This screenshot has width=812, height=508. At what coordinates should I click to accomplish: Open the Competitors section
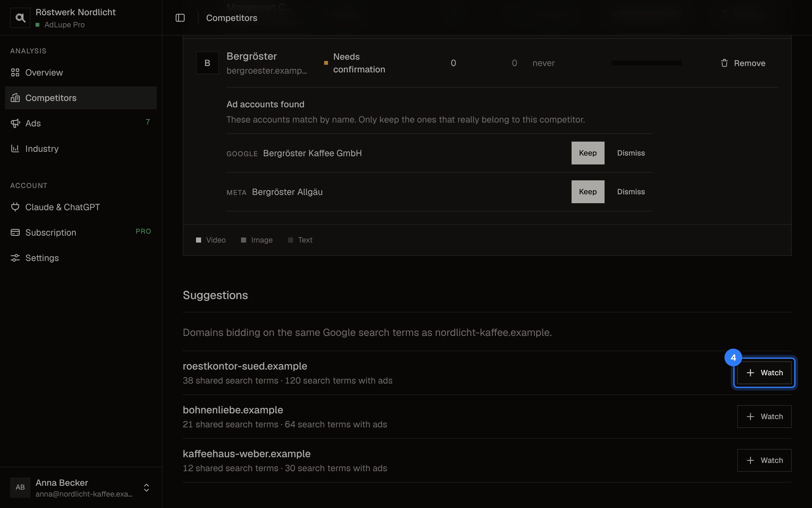(x=81, y=98)
